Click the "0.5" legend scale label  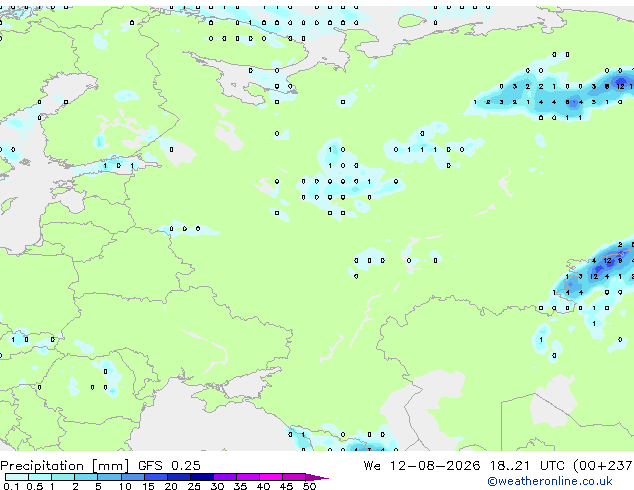pyautogui.click(x=35, y=486)
